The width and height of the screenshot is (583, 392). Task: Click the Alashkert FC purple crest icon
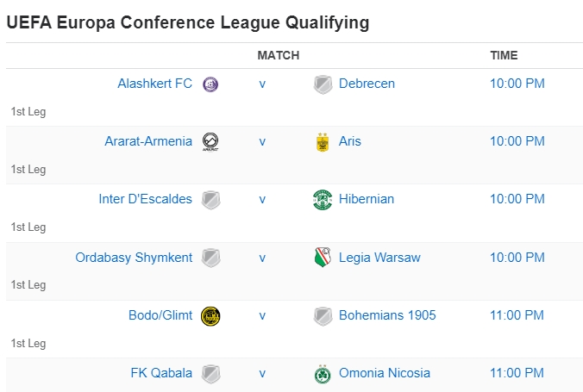pyautogui.click(x=210, y=84)
